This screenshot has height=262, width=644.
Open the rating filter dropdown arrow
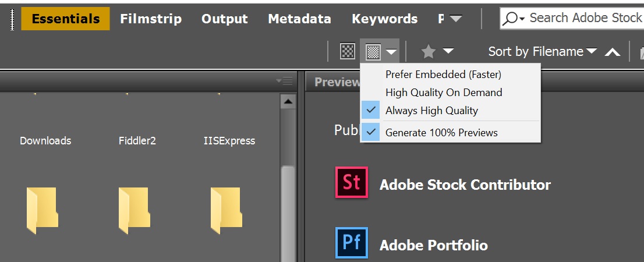tap(448, 51)
